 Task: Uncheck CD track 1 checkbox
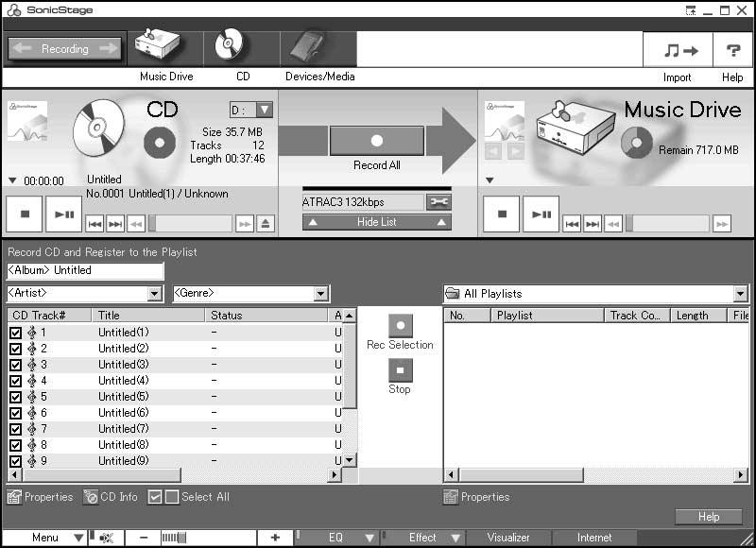coord(15,333)
